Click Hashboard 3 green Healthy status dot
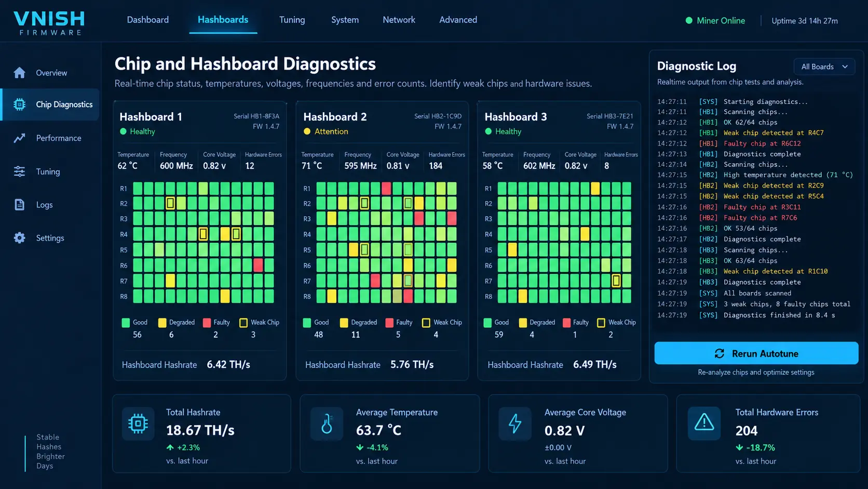 click(x=488, y=131)
